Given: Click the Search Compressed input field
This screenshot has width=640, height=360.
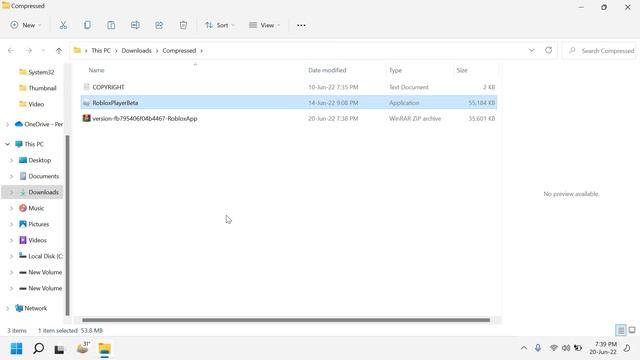Looking at the screenshot, I should [x=599, y=51].
